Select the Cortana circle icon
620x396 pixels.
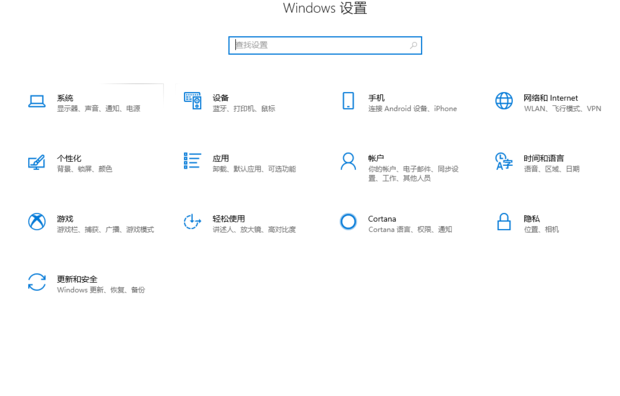click(348, 222)
